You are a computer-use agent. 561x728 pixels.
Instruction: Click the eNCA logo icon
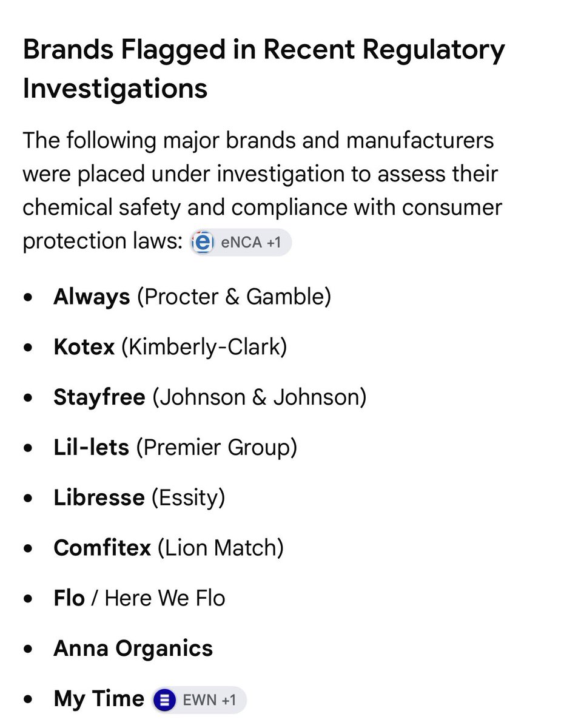203,243
